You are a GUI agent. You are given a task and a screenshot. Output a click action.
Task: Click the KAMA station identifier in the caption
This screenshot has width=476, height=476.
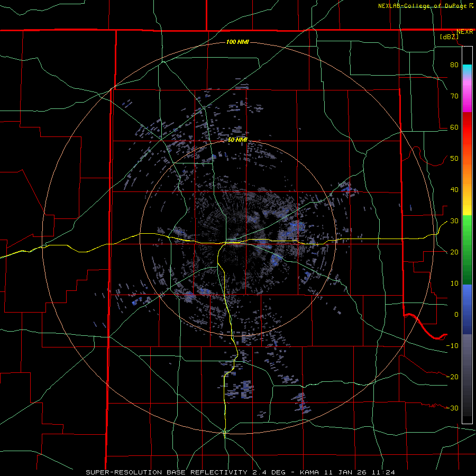click(309, 472)
